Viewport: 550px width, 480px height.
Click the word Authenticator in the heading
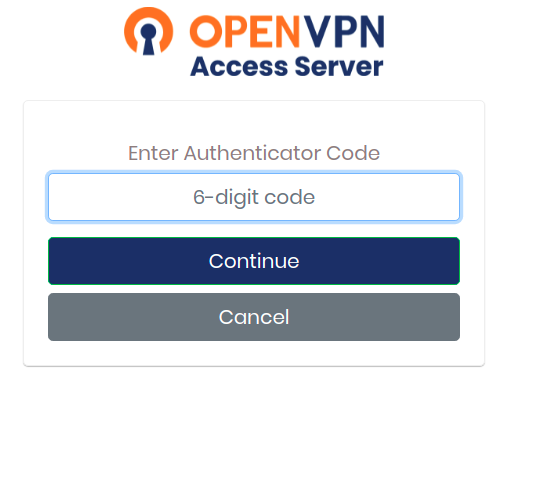pyautogui.click(x=252, y=153)
